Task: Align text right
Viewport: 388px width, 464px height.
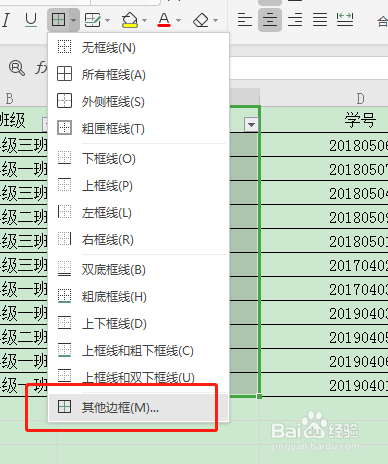Action: (295, 20)
